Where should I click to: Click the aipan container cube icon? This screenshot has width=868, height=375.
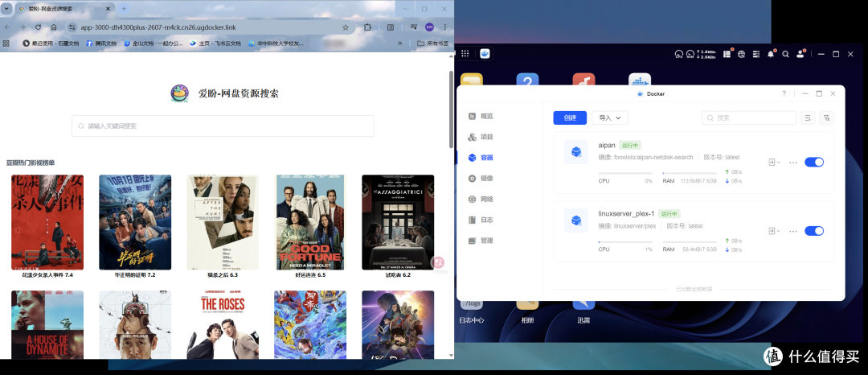(x=575, y=152)
